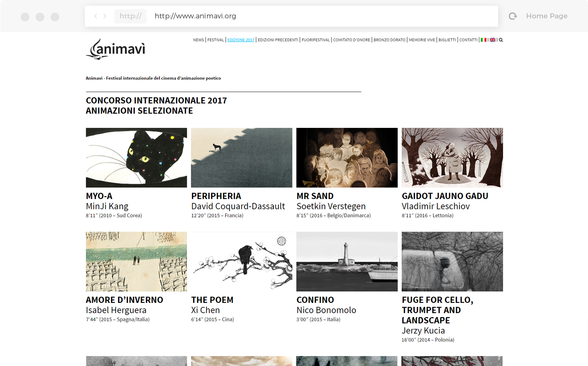Open the GAIDOT JAUNO GADU thumbnail

click(452, 158)
